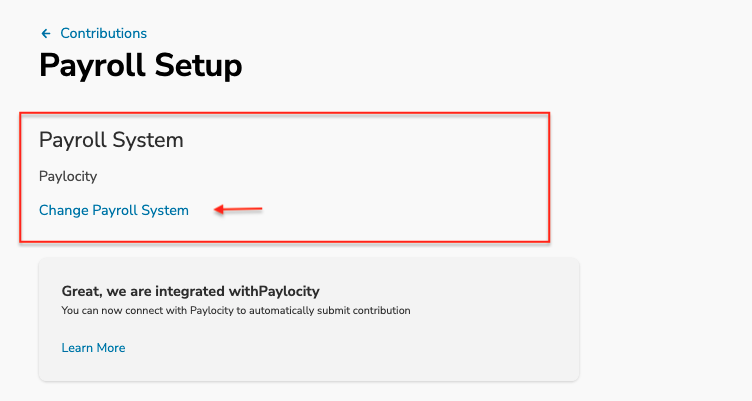This screenshot has height=401, width=752.
Task: Click the Payroll System section heading
Action: (111, 140)
